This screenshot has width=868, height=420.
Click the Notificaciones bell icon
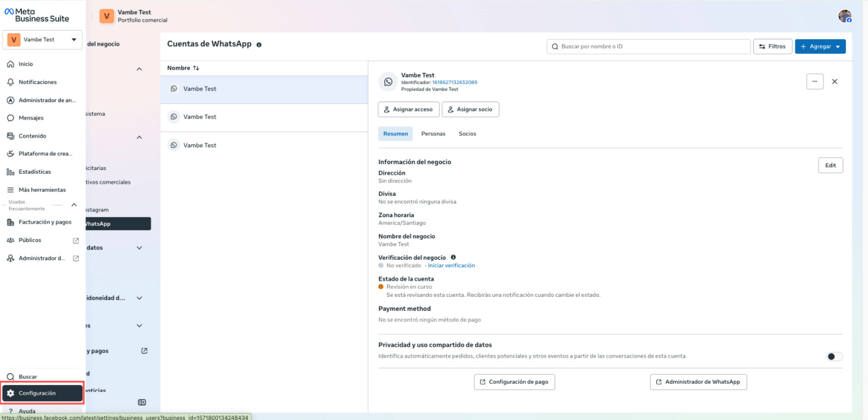pyautogui.click(x=10, y=82)
